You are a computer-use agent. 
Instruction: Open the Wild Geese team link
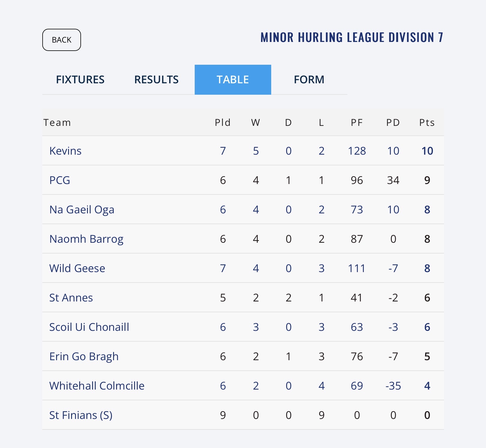[x=77, y=268]
